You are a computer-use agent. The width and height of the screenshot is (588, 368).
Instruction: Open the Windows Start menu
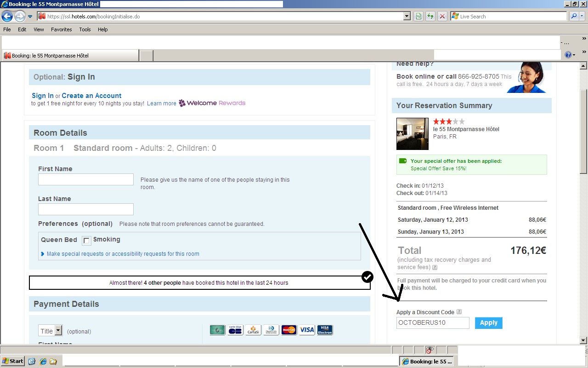(12, 361)
